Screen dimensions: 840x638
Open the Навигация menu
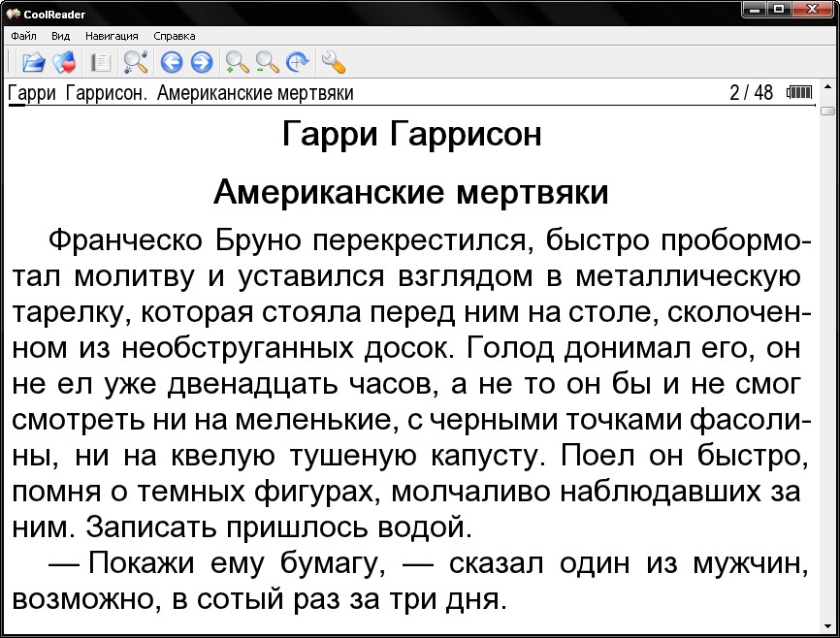[x=112, y=36]
